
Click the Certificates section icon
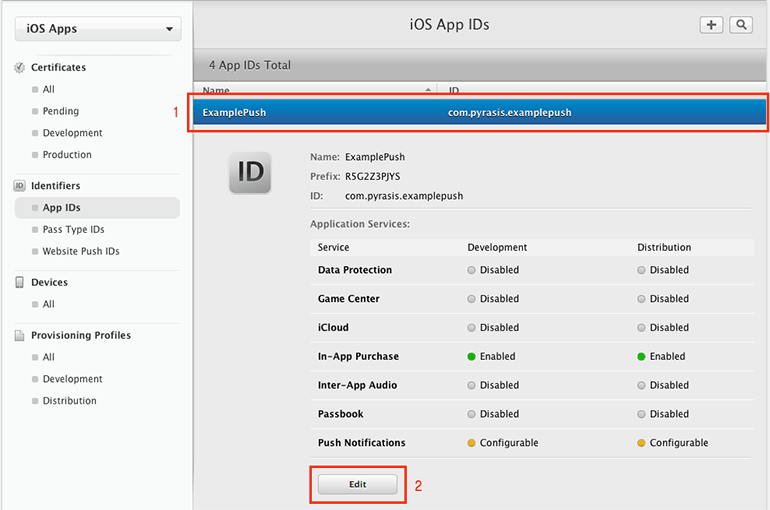(x=20, y=68)
